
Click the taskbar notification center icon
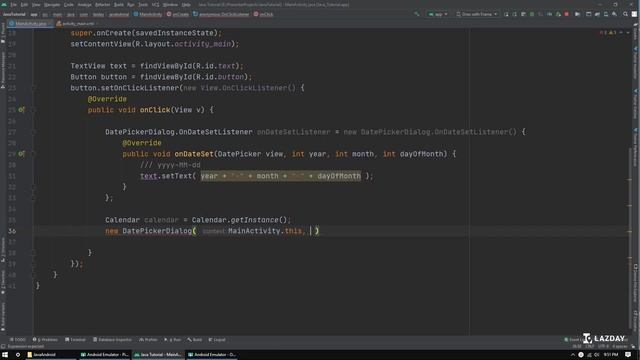click(629, 355)
